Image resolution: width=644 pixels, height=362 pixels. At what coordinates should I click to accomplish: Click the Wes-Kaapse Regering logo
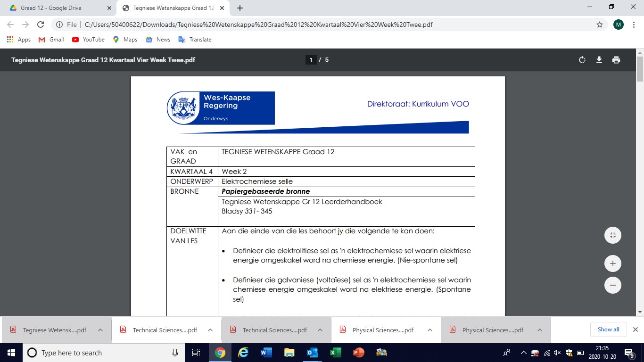click(221, 108)
